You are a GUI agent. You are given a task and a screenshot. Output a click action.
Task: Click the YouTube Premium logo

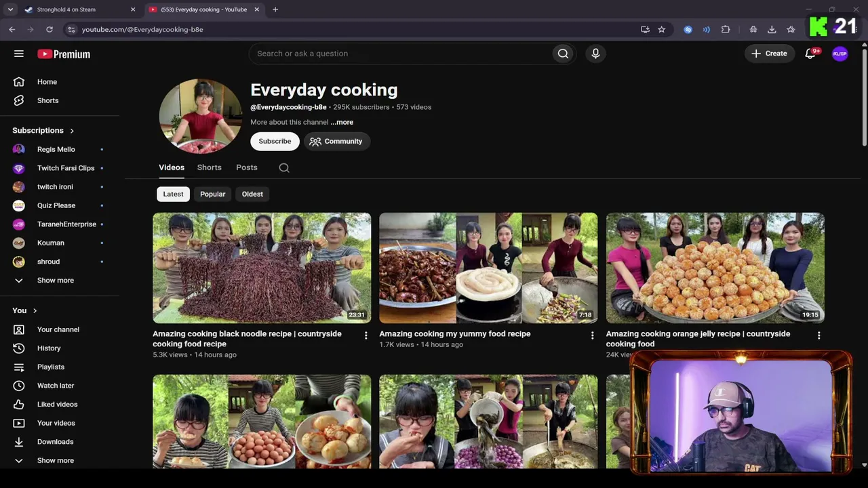coord(64,54)
